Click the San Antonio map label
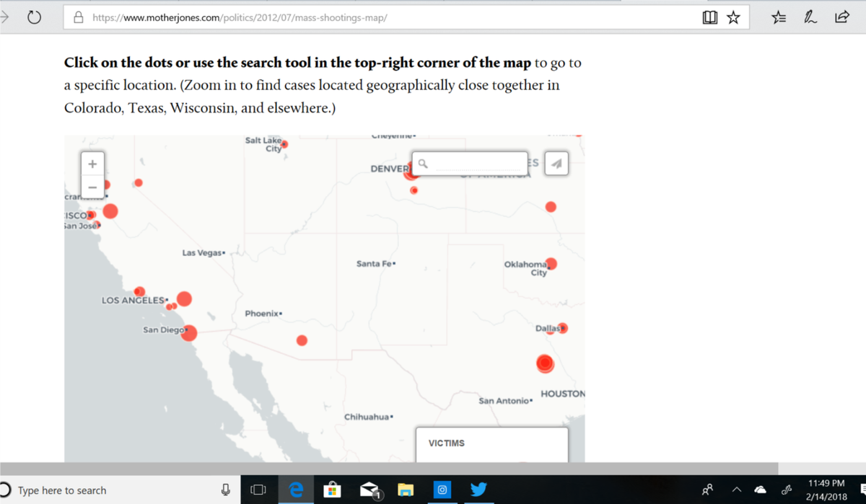 (505, 400)
